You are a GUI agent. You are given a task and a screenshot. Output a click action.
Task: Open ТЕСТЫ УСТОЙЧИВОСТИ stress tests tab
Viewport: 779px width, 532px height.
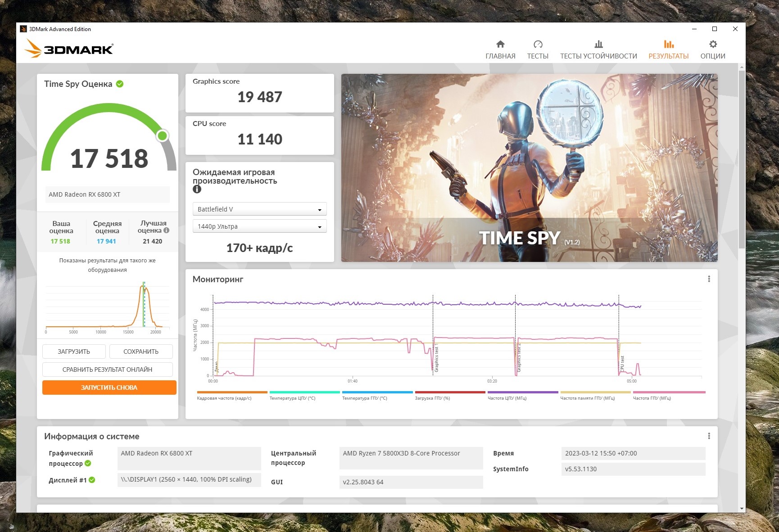click(x=598, y=50)
